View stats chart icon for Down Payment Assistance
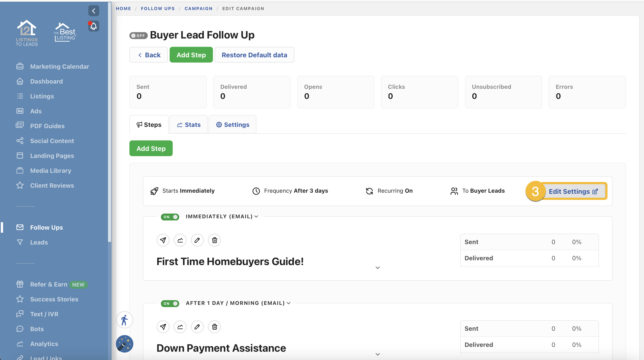 tap(180, 327)
